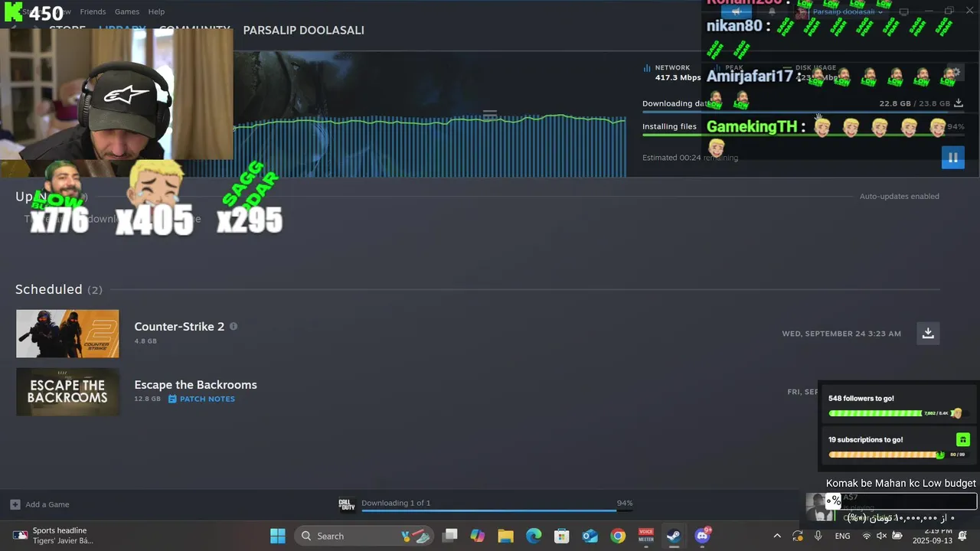This screenshot has width=980, height=551.
Task: Open volume control in system tray
Action: point(881,536)
